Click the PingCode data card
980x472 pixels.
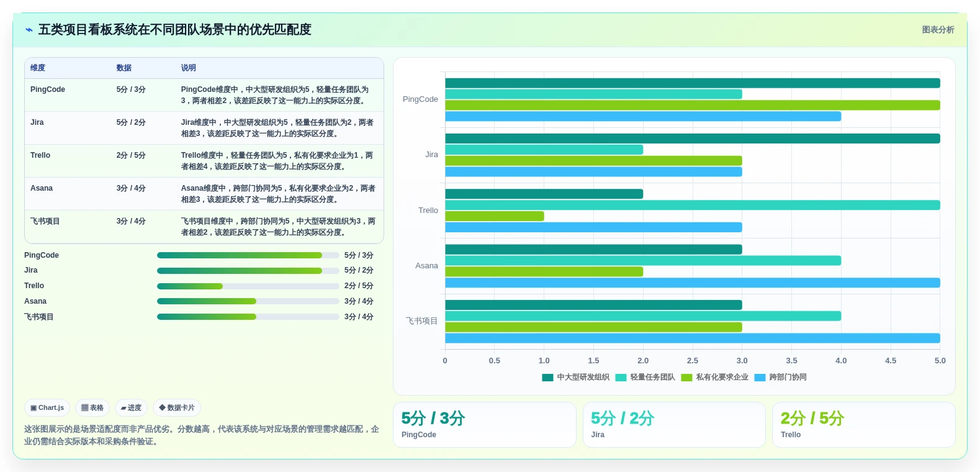pyautogui.click(x=485, y=425)
